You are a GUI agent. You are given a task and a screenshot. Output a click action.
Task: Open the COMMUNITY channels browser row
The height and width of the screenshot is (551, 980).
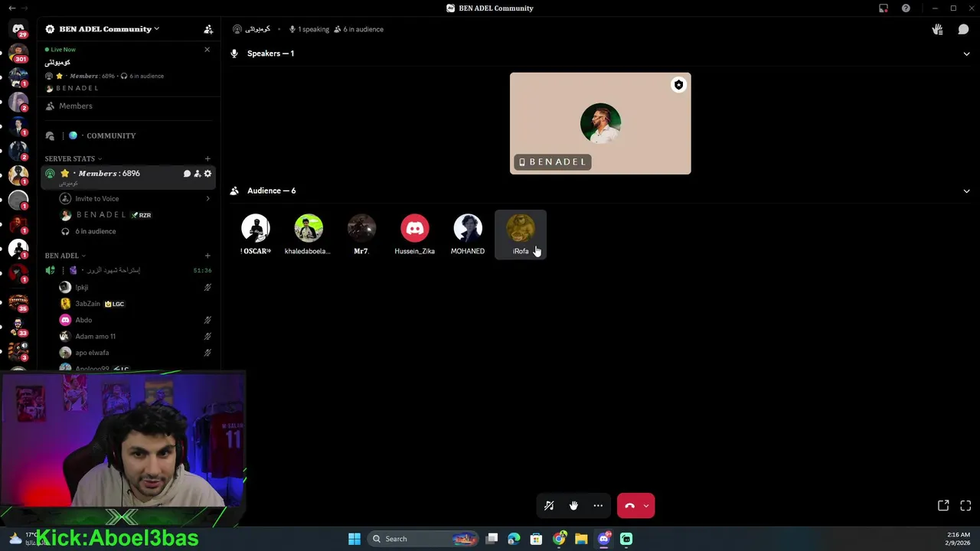coord(129,135)
